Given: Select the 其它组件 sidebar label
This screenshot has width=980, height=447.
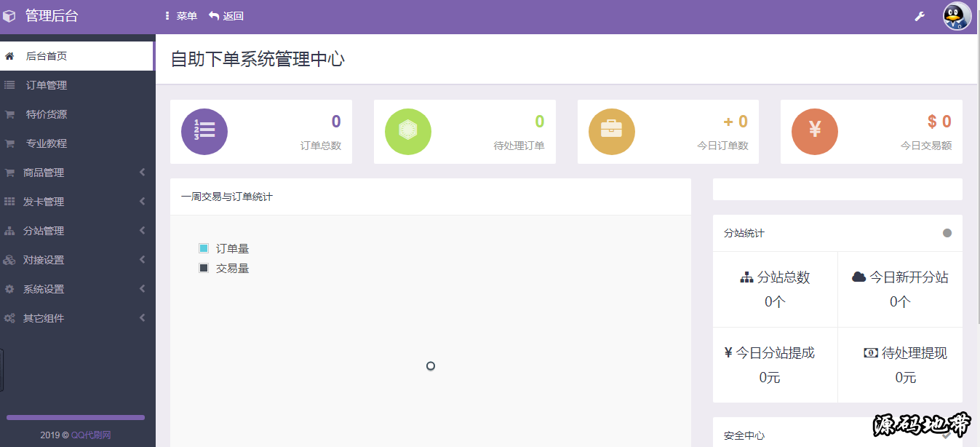Looking at the screenshot, I should 44,318.
